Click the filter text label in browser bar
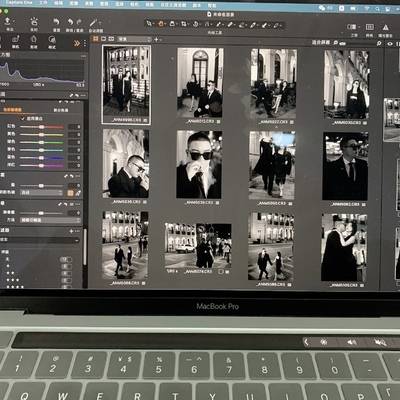Screen dimensions: 400x400 [320, 42]
